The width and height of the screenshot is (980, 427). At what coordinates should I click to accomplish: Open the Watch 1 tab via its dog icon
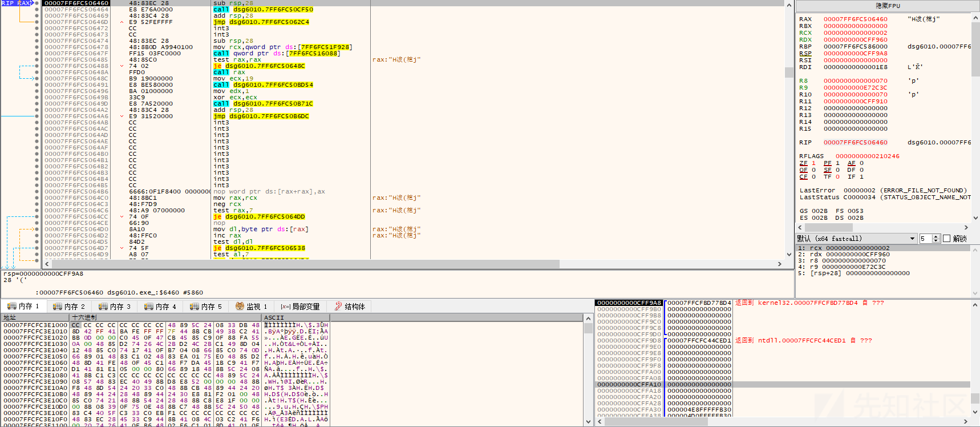pos(240,307)
